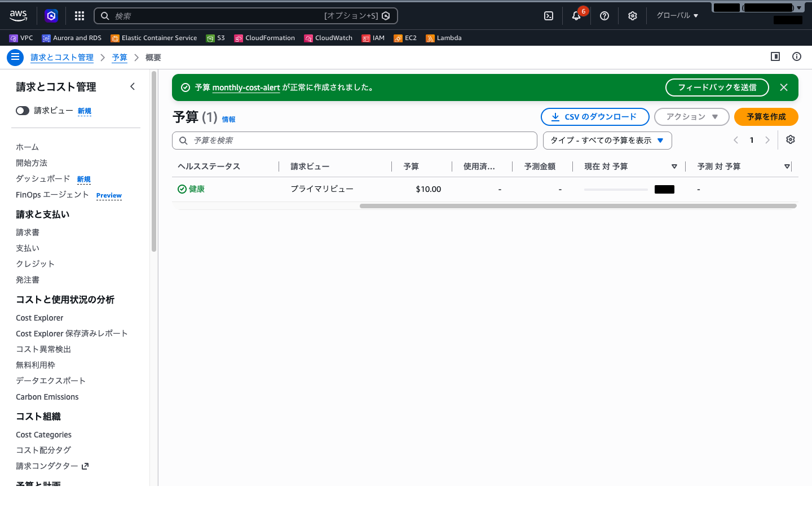Open the Lambda bookmark

[x=444, y=38]
